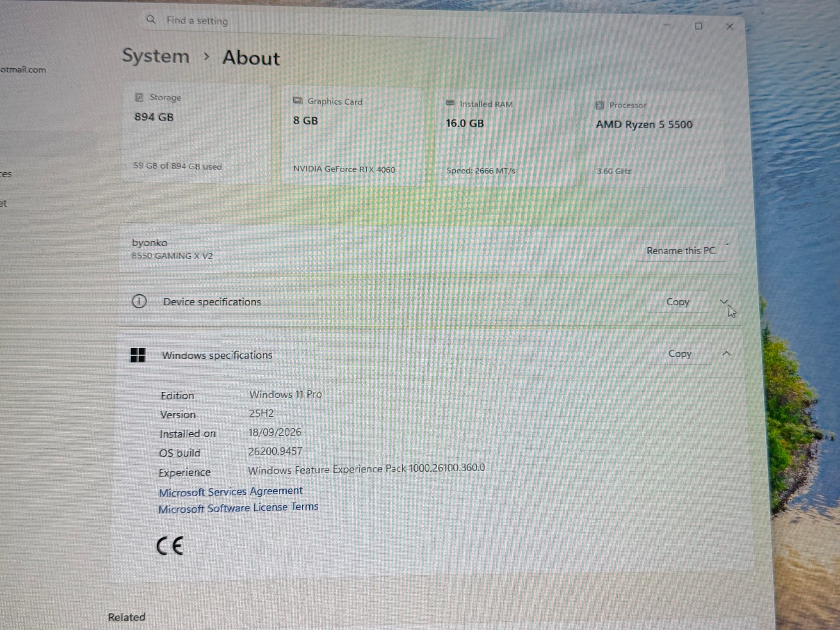The image size is (840, 630).
Task: Open Microsoft Software License Terms link
Action: click(238, 508)
